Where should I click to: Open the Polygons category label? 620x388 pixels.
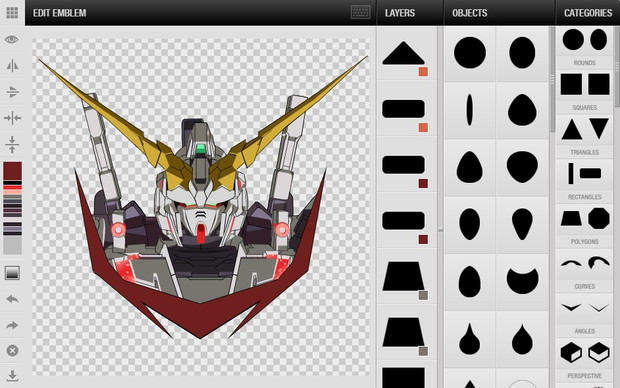pos(584,242)
